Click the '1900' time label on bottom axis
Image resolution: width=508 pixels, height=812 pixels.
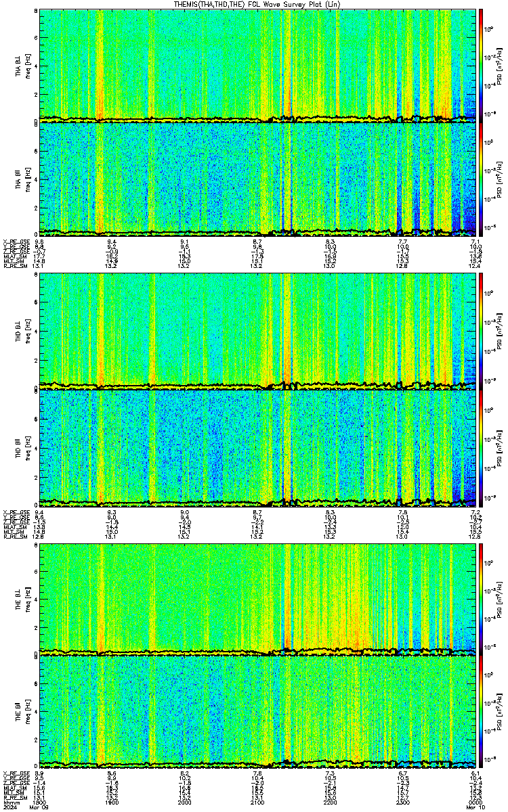click(x=112, y=803)
